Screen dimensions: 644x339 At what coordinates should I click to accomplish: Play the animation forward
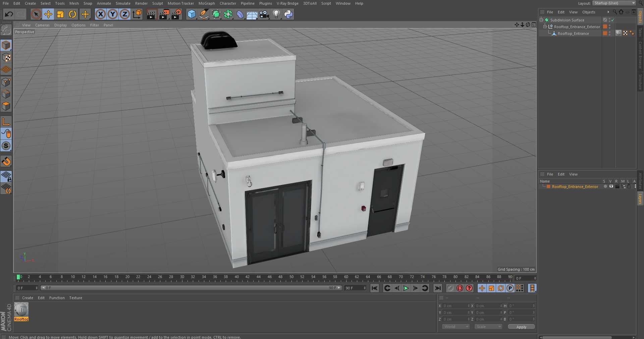click(406, 288)
